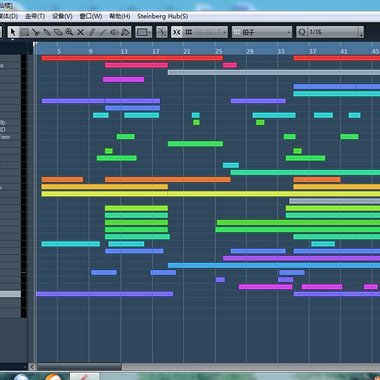Select the Object Selection arrow tool

[13, 32]
